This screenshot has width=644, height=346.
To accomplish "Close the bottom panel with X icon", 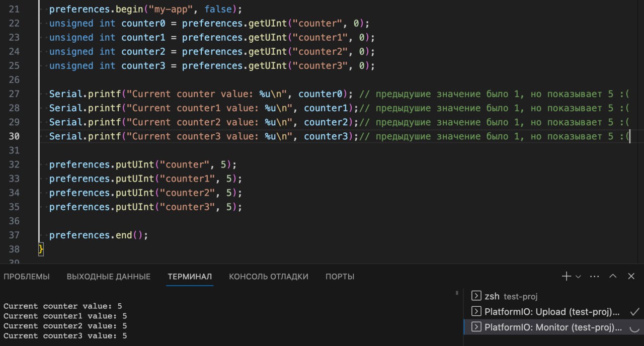I will 631,276.
